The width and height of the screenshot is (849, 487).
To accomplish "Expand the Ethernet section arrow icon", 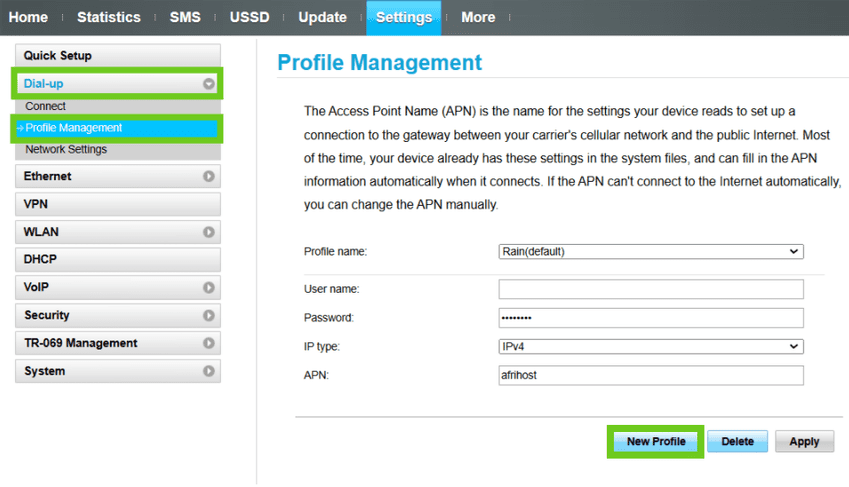I will point(209,176).
